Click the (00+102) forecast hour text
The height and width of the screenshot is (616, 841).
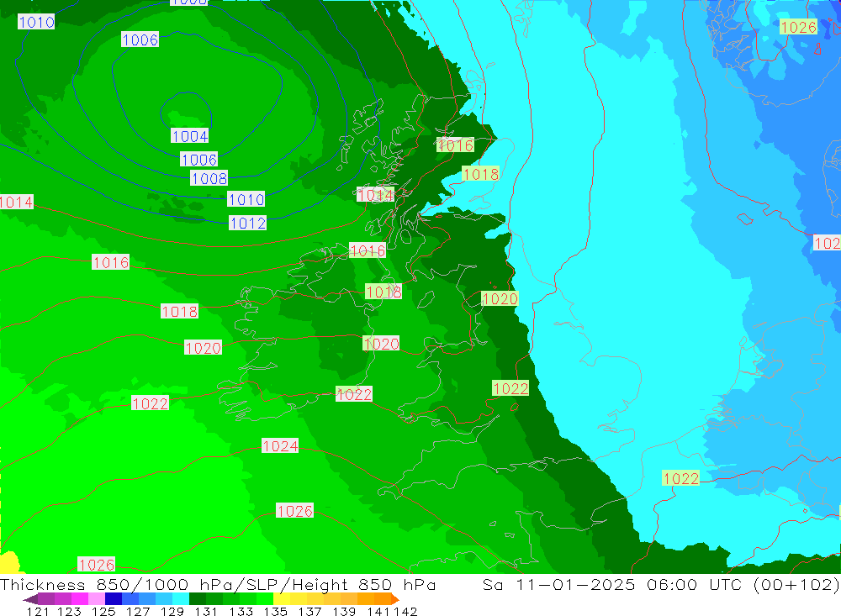796,584
